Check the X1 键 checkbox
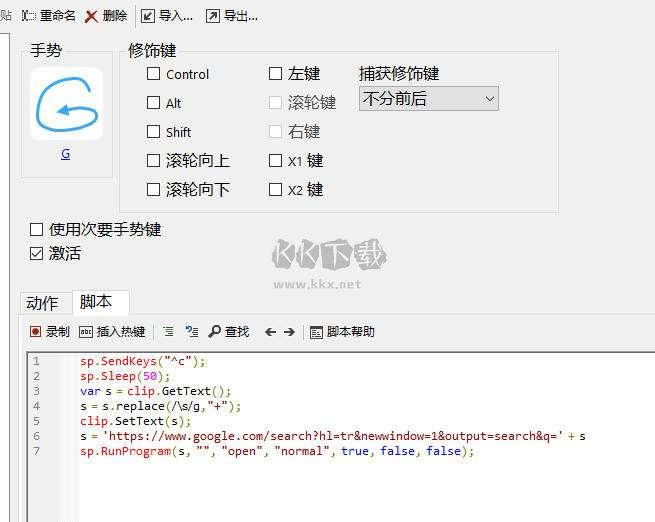Image resolution: width=655 pixels, height=522 pixels. click(275, 161)
